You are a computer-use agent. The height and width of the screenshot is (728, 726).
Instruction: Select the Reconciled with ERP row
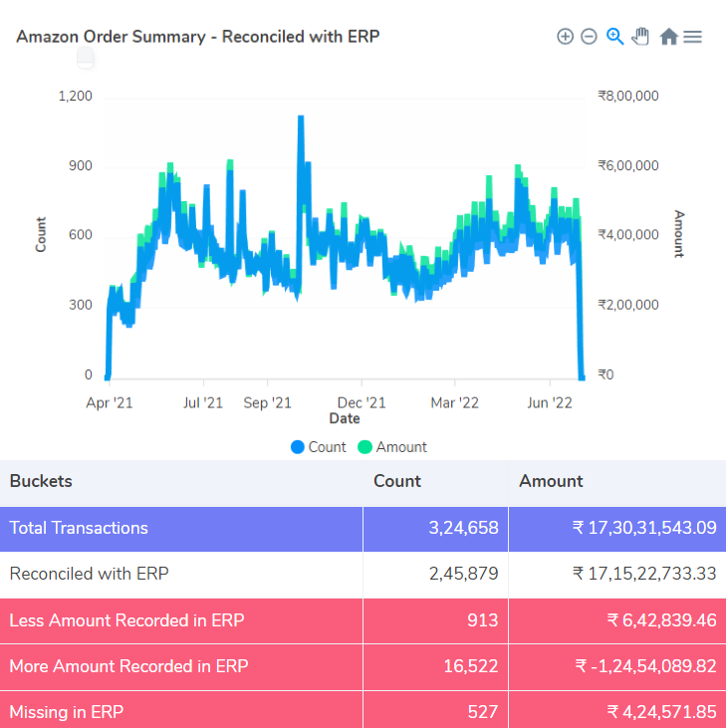(363, 575)
